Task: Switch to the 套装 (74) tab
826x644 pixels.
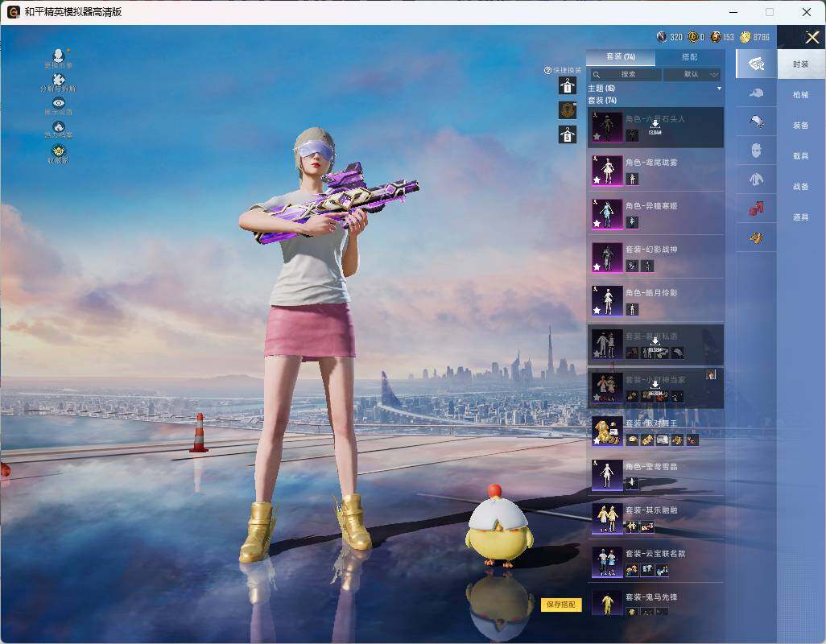Action: [x=621, y=57]
